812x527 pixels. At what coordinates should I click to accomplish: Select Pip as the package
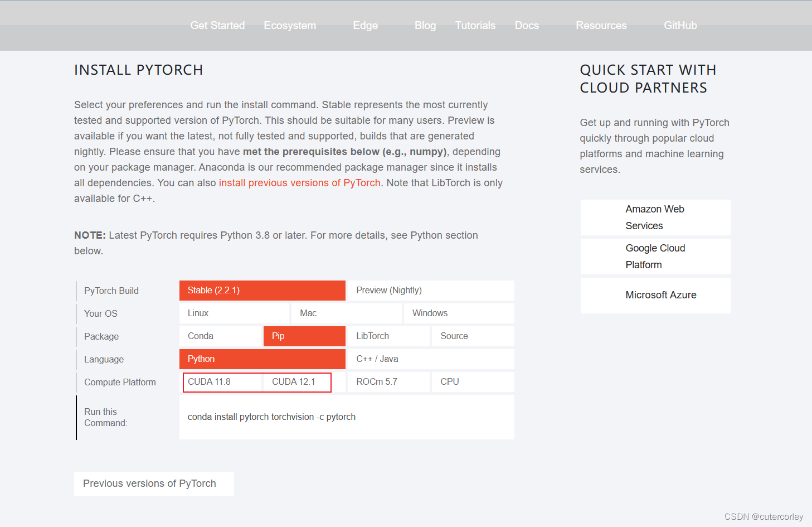point(304,336)
